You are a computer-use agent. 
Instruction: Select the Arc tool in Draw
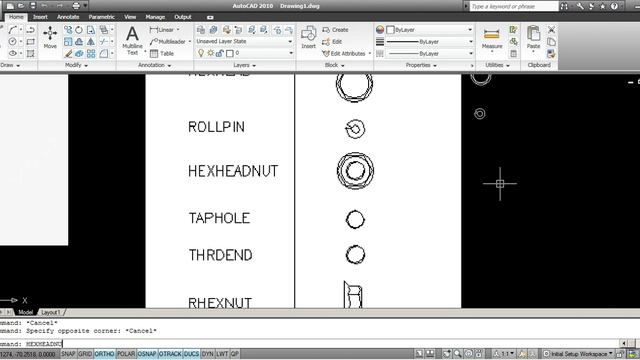coord(13,30)
